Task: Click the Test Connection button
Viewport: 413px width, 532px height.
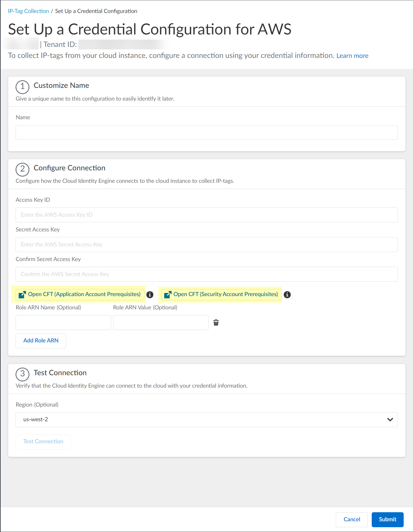Action: pyautogui.click(x=43, y=442)
